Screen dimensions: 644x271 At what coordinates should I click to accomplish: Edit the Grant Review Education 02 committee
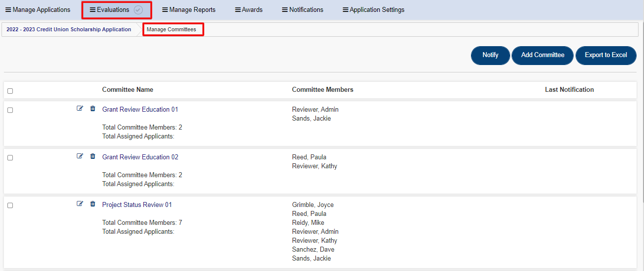(80, 156)
